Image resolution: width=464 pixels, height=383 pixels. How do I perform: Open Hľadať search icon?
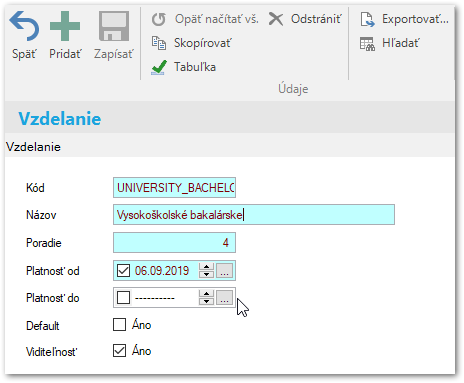coord(367,44)
